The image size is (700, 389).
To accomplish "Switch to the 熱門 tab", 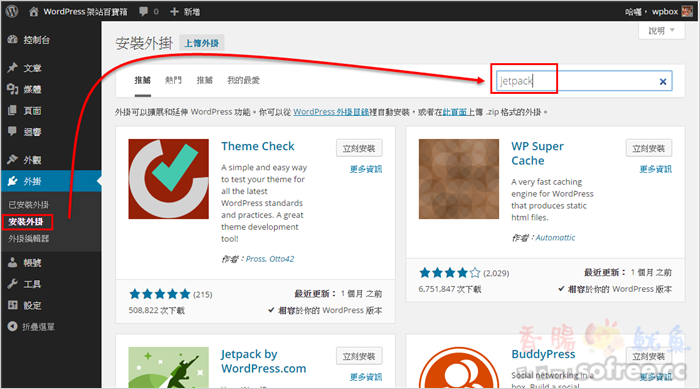I will point(173,80).
